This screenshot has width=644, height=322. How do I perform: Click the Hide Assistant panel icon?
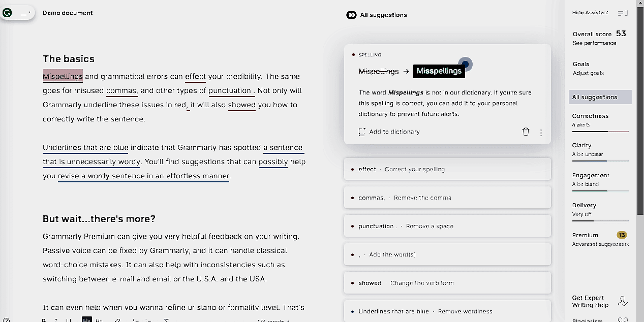623,13
